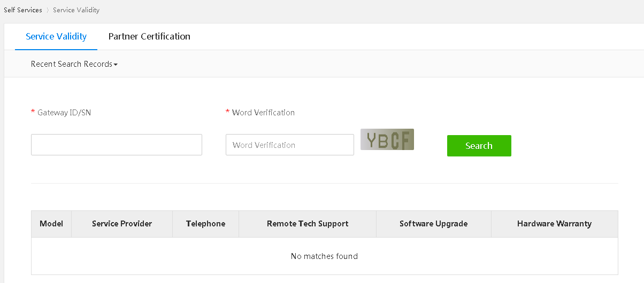
Task: Click the No matches found table row
Action: coord(324,256)
